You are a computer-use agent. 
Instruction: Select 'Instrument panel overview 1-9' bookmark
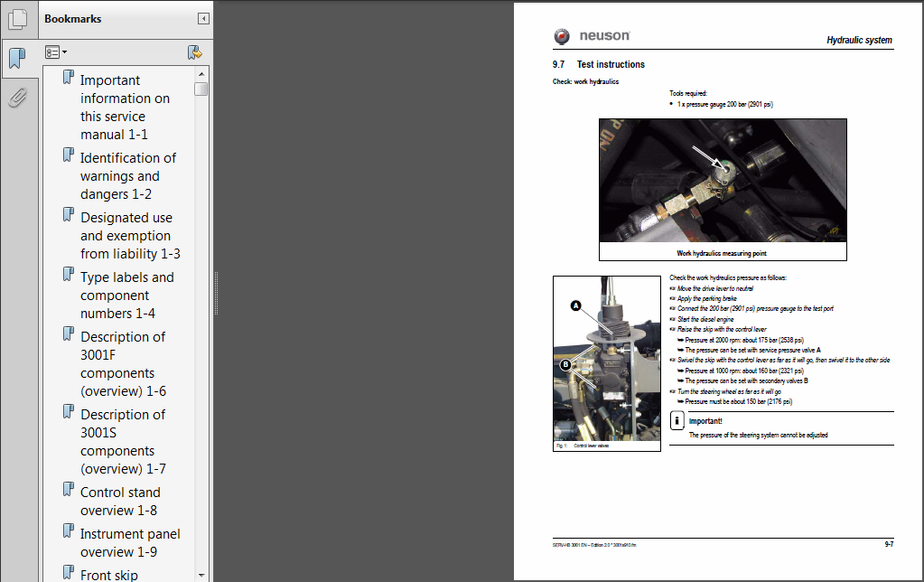click(x=130, y=542)
